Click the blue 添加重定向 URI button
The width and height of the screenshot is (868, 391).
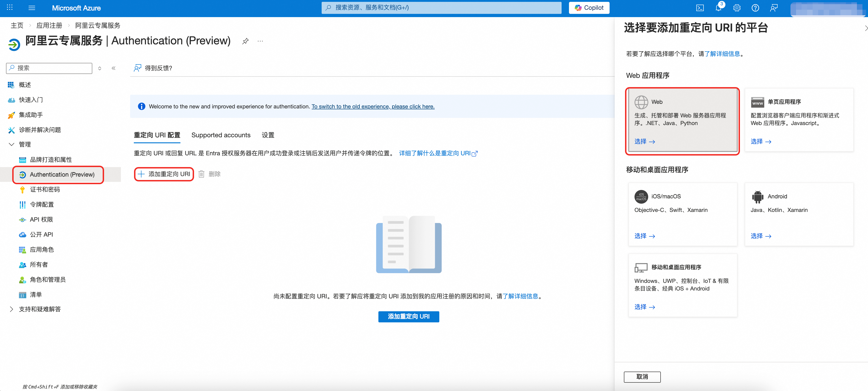pyautogui.click(x=408, y=316)
